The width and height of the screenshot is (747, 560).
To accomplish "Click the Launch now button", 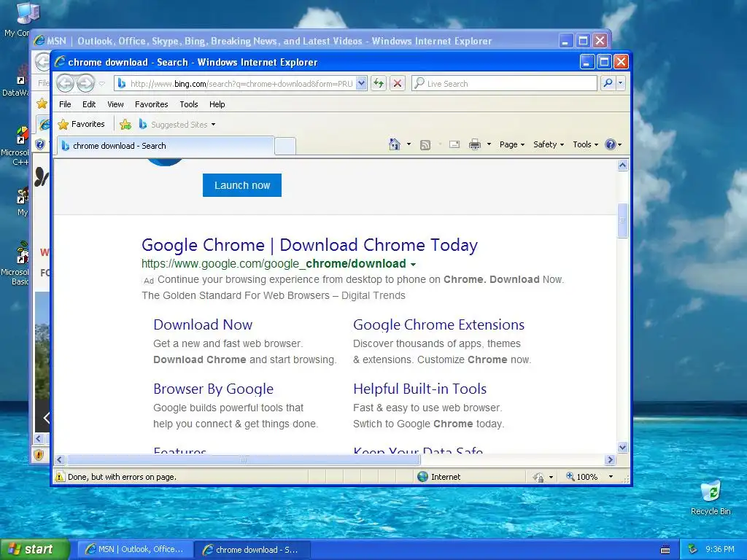I will (x=242, y=185).
